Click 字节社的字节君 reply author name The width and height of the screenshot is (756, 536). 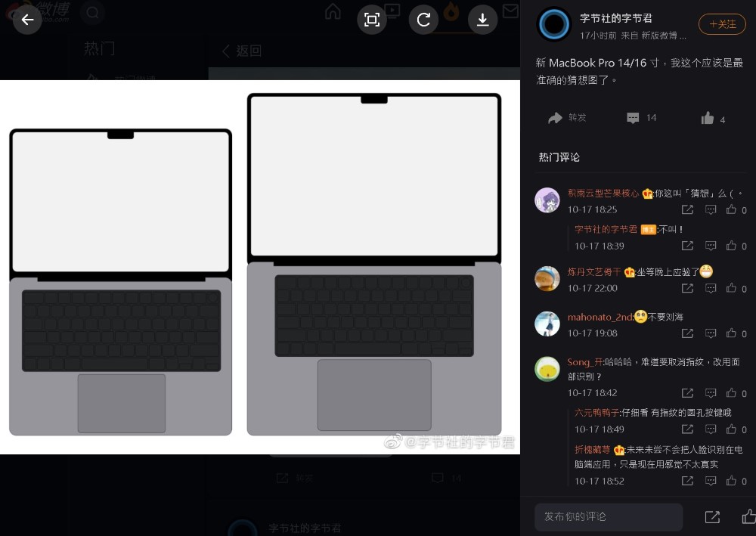click(606, 229)
